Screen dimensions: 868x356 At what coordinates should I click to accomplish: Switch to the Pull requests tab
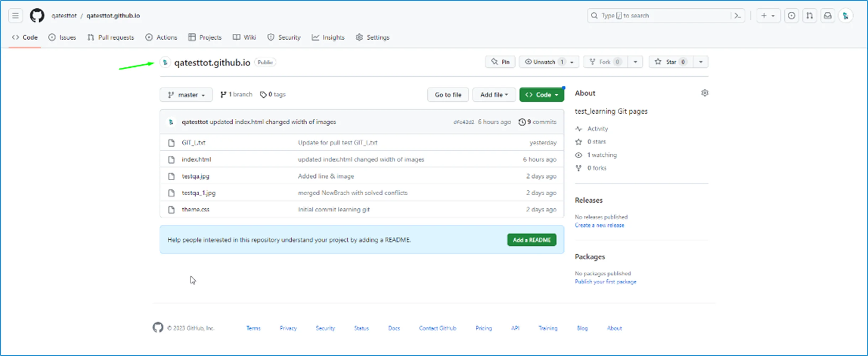click(111, 37)
